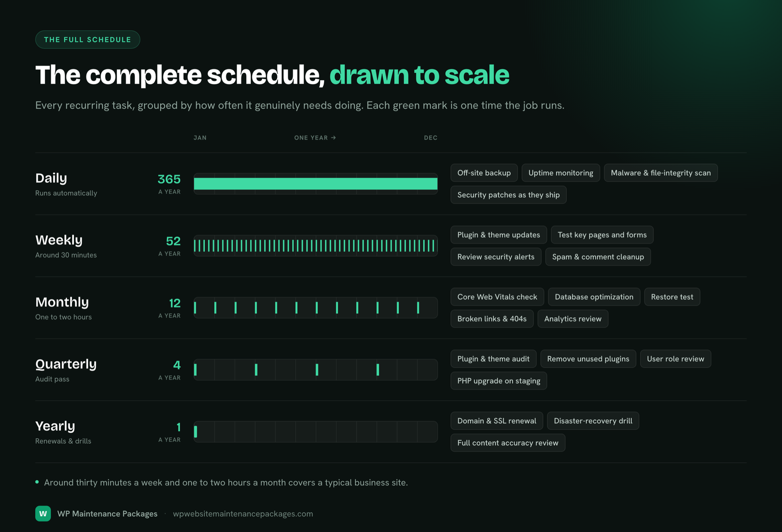Click the Quarterly row heading
Screen dimensions: 782x532
click(x=66, y=364)
